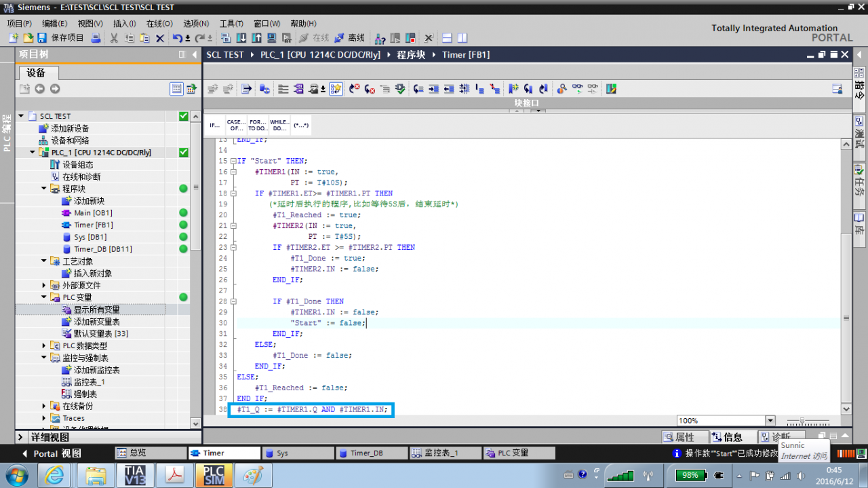The width and height of the screenshot is (868, 488).
Task: Click green checkmark beside SCL TEST project
Action: 184,116
